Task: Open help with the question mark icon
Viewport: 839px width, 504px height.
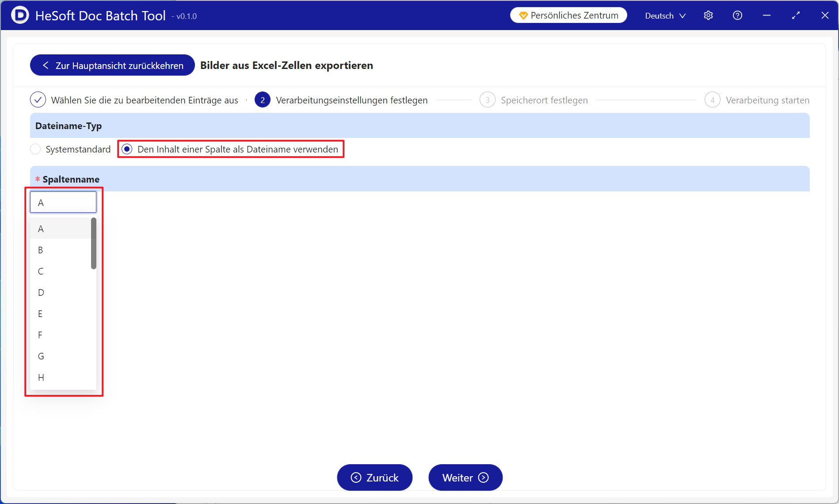Action: point(737,15)
